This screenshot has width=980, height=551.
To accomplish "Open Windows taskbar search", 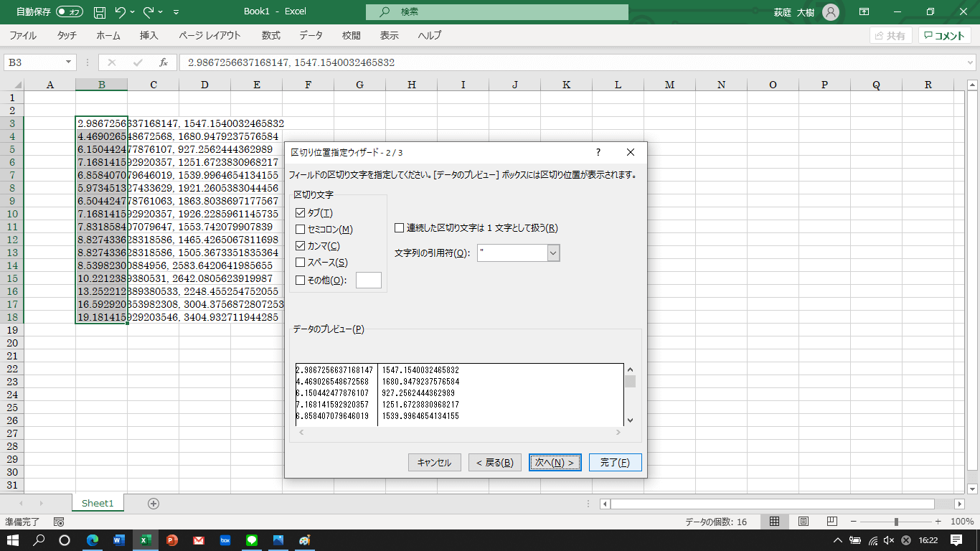I will 39,540.
